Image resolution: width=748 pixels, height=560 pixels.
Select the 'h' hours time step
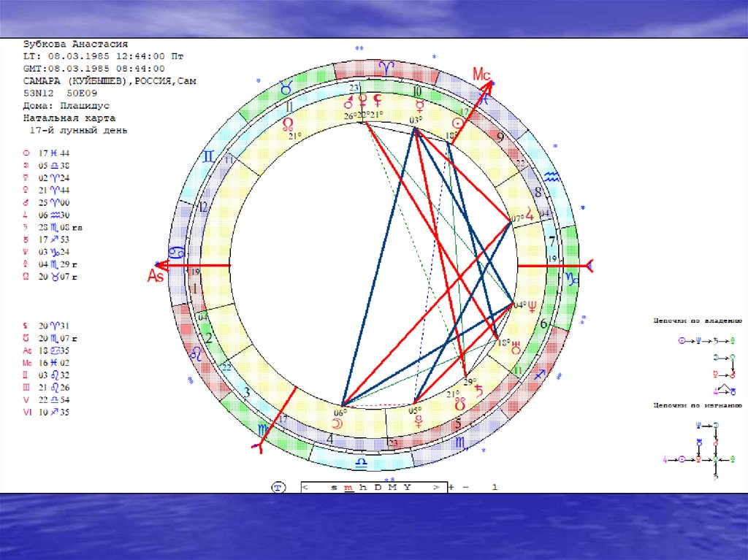click(362, 487)
